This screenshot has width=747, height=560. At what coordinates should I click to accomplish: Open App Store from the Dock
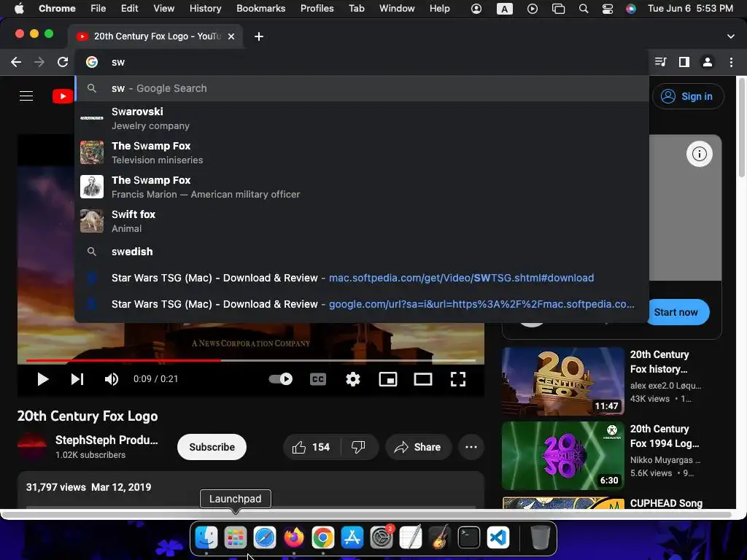point(352,537)
